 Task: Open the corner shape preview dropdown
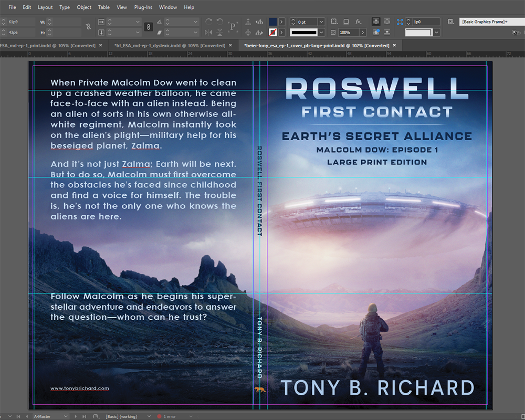coord(436,33)
